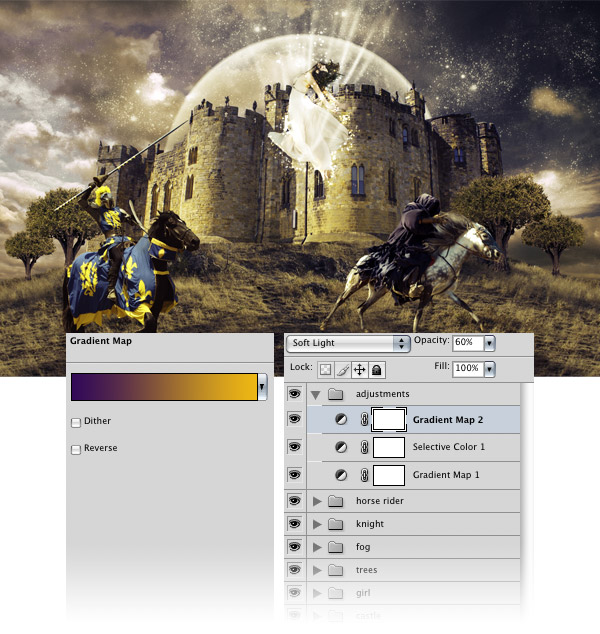This screenshot has width=600, height=634.
Task: Toggle visibility of horse rider group
Action: coord(294,501)
